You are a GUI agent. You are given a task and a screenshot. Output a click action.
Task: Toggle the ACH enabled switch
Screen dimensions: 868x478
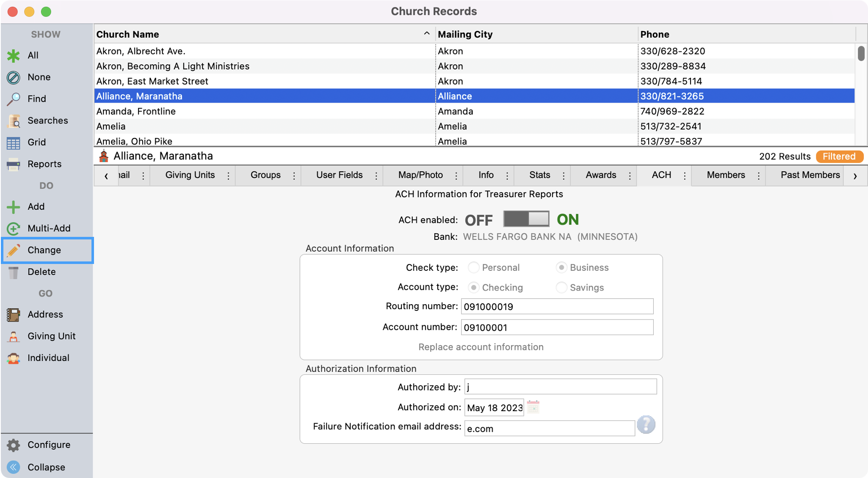[526, 219]
